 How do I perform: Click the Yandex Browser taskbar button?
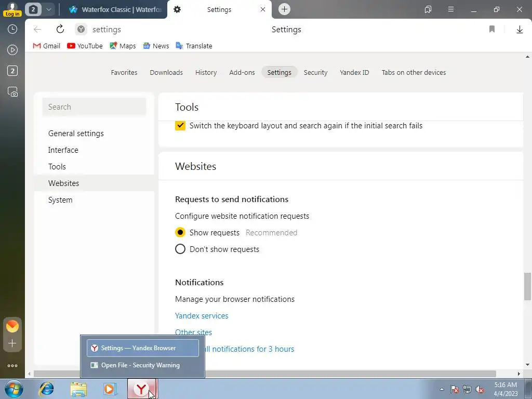142,389
